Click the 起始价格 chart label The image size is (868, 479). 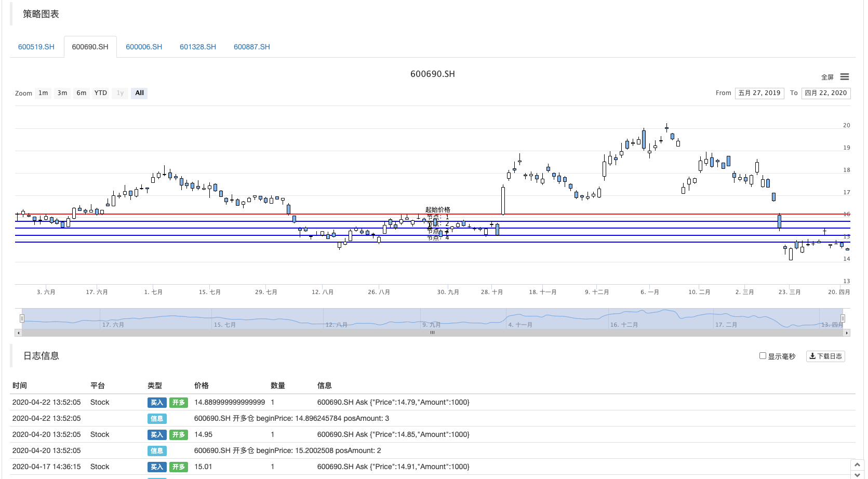[x=438, y=210]
